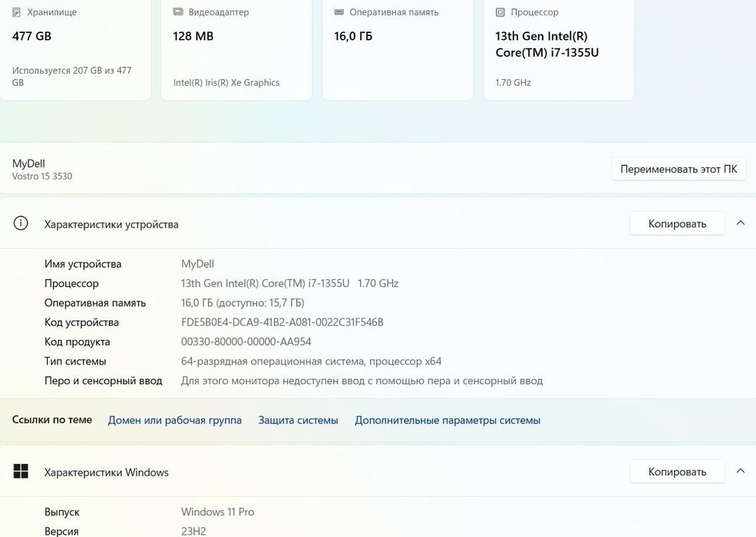The image size is (756, 537).
Task: Copy device specifications with Копировать button
Action: pyautogui.click(x=677, y=223)
